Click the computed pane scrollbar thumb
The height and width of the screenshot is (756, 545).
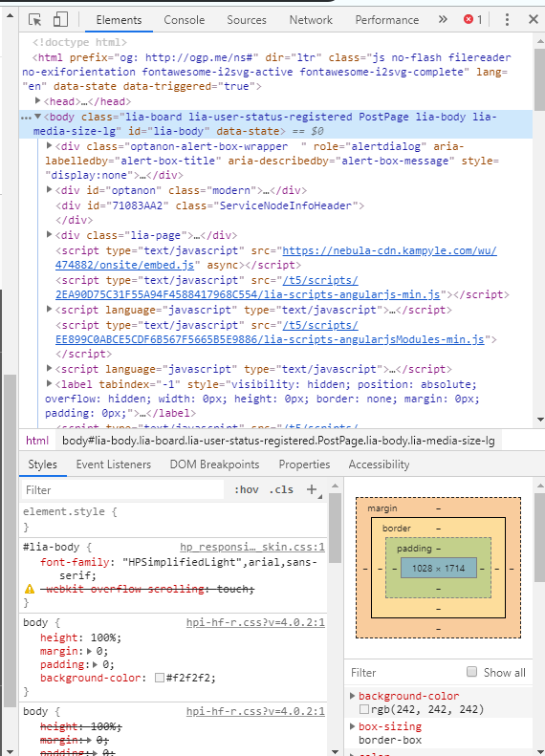(539, 537)
